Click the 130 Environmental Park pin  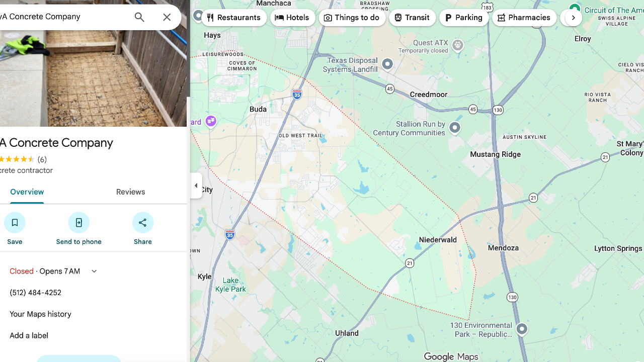(522, 329)
